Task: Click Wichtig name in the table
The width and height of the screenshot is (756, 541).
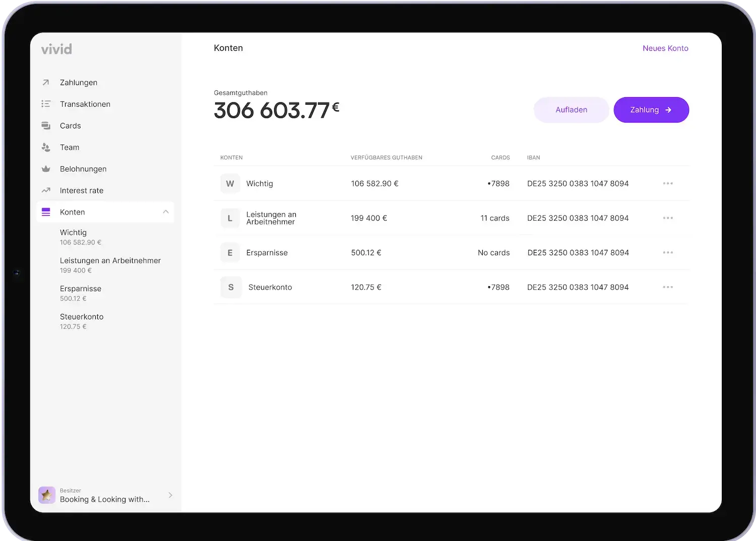Action: click(260, 184)
